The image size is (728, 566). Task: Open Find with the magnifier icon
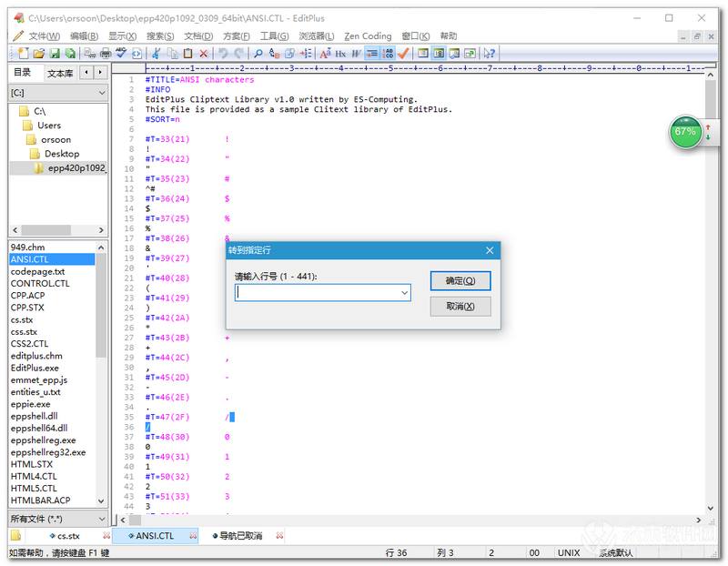coord(258,54)
